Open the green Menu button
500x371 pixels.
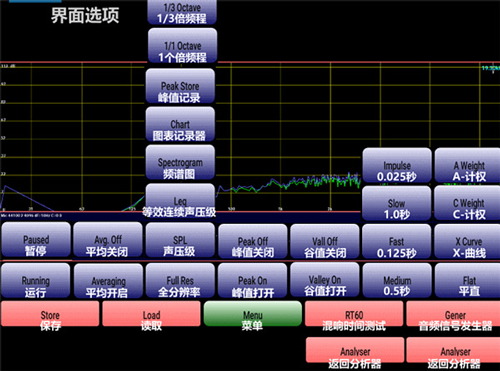(253, 314)
